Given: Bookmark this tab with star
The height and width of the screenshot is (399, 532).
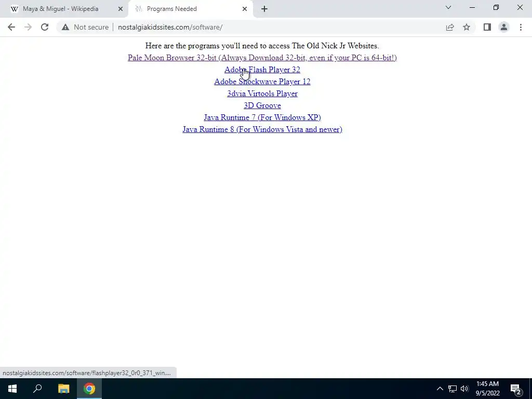Looking at the screenshot, I should [x=467, y=27].
